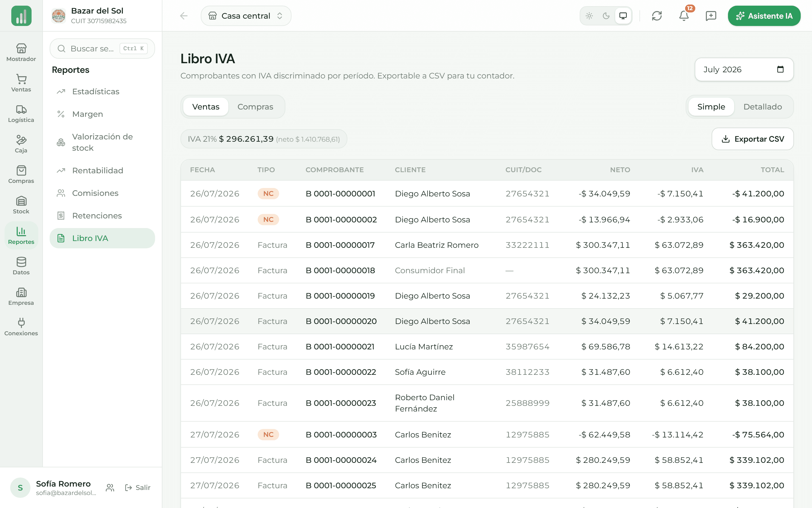Click the TOTAL column header

772,170
